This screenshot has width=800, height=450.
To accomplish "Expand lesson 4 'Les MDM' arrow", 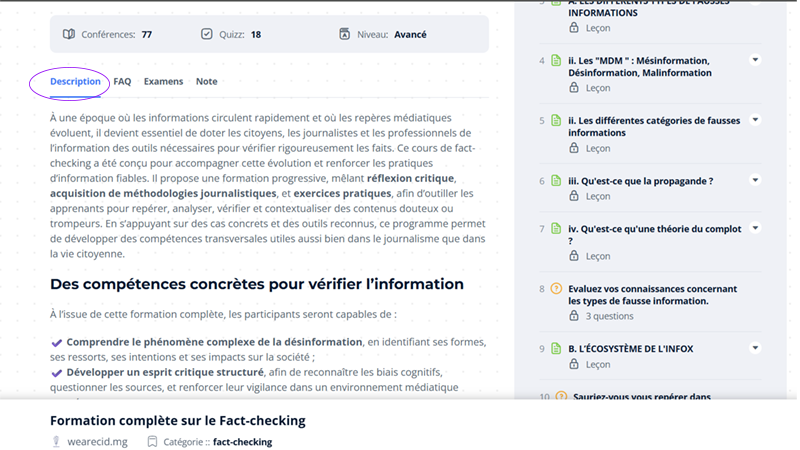I will [x=755, y=60].
